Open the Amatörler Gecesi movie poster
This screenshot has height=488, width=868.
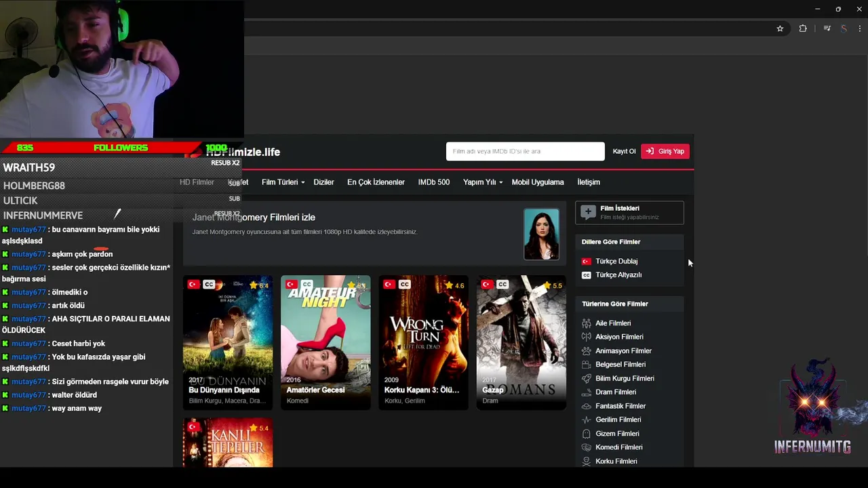[x=325, y=342]
